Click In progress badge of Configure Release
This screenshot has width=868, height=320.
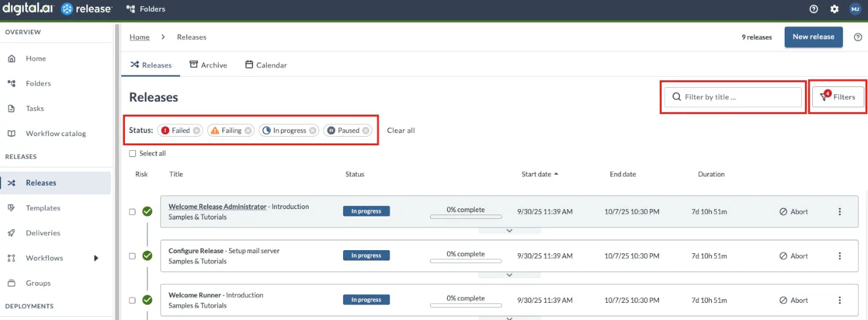point(366,256)
